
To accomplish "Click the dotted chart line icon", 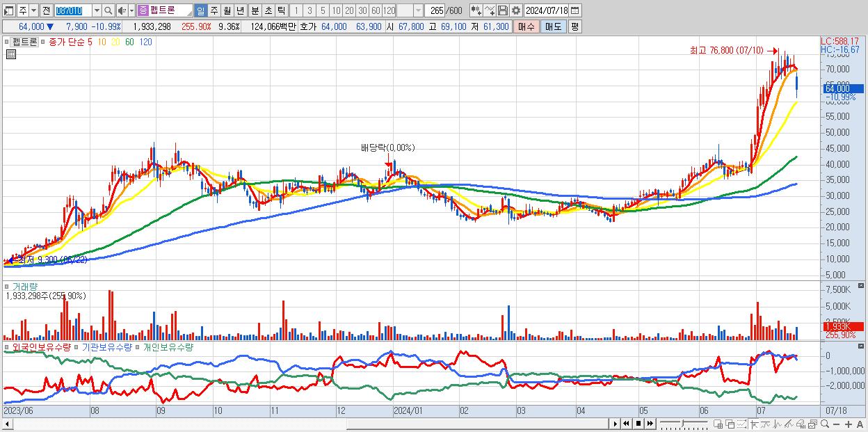I will coord(741,424).
